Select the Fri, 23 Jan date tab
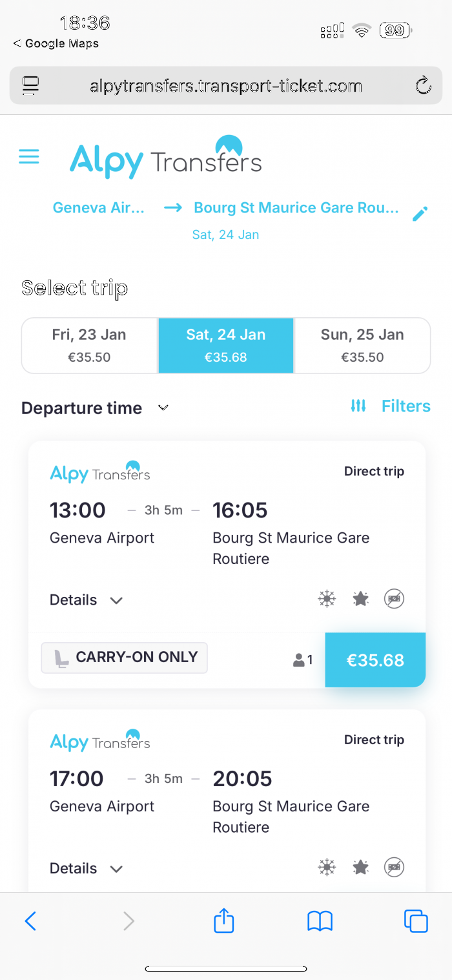The width and height of the screenshot is (452, 980). (x=90, y=346)
